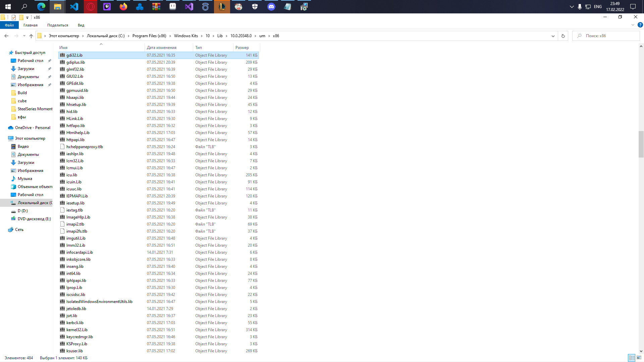Show hidden tray icons chevron
Screen dimensions: 644x362
pyautogui.click(x=572, y=7)
